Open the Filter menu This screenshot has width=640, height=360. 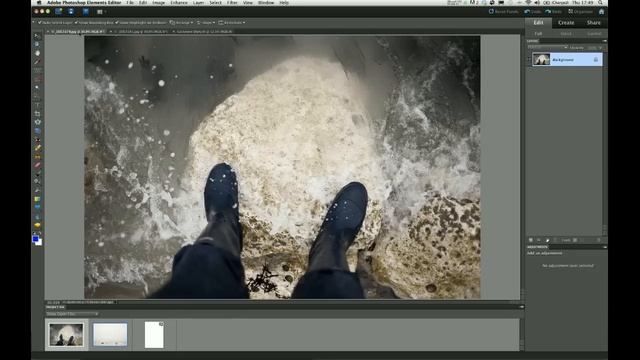(x=232, y=2)
